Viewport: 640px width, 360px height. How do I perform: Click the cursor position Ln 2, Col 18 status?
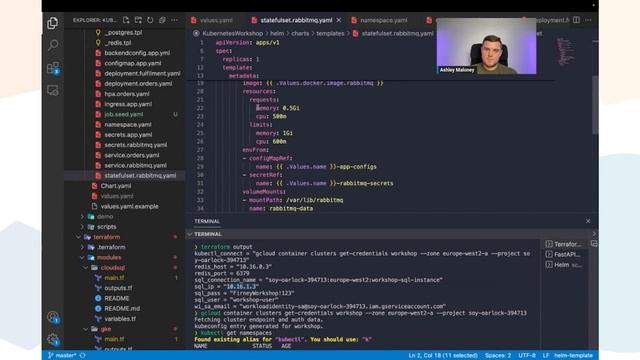click(443, 355)
